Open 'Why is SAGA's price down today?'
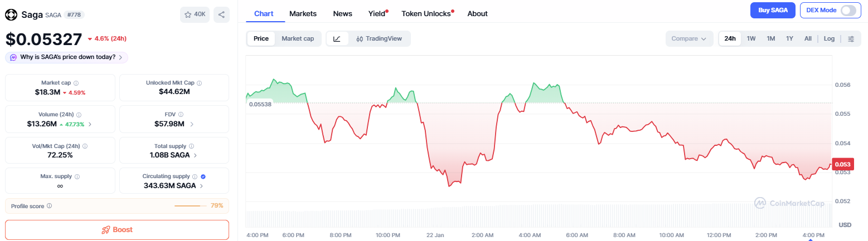 pos(66,57)
